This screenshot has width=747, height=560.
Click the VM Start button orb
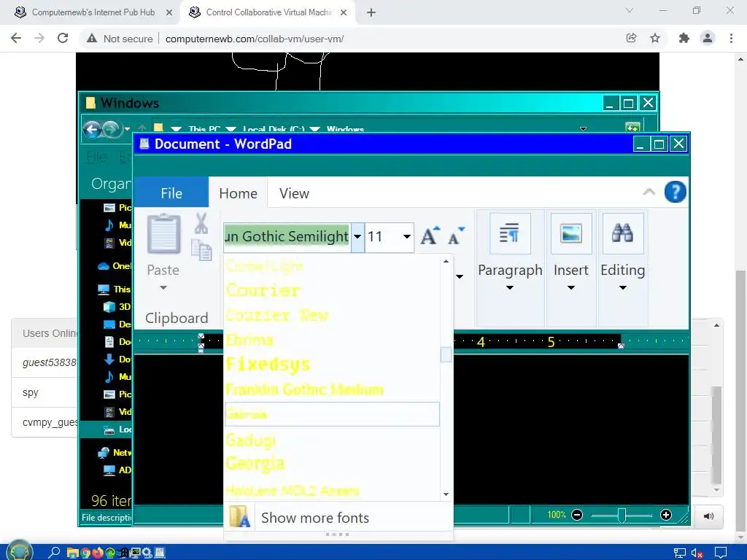tap(20, 551)
